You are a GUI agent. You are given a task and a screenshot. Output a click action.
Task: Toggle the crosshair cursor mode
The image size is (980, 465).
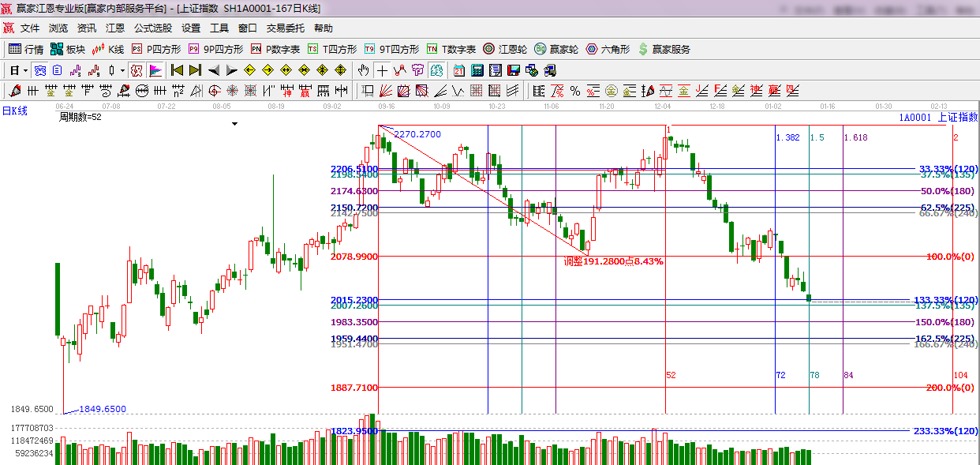382,70
